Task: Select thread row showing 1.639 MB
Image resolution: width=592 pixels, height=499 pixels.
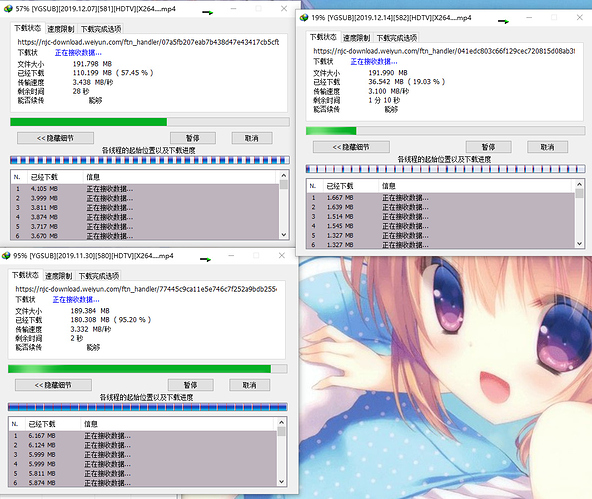Action: (x=441, y=207)
